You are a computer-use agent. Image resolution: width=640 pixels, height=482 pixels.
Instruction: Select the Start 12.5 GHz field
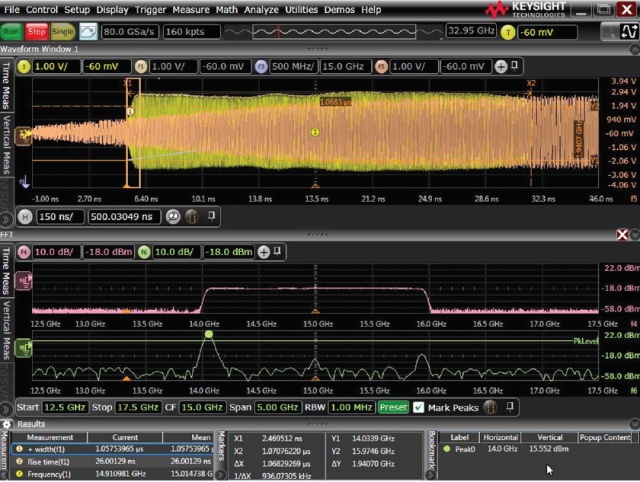point(65,407)
